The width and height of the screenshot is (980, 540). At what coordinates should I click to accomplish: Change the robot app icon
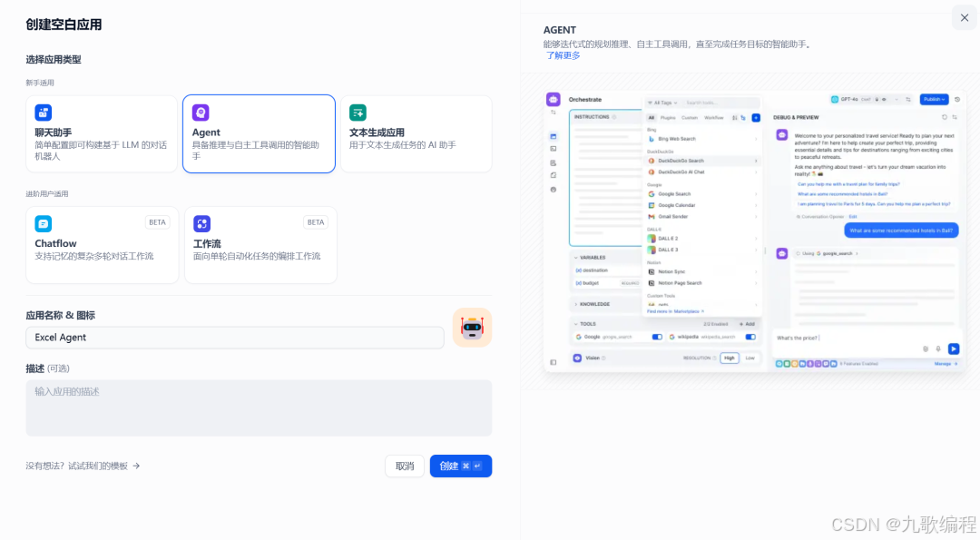coord(473,328)
